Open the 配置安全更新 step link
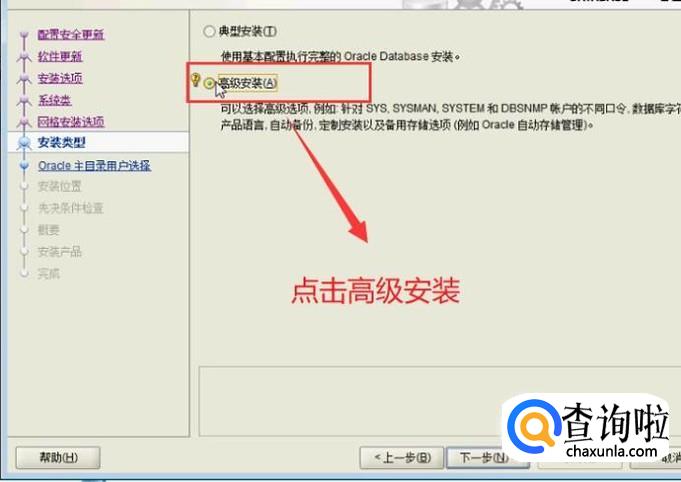 (x=71, y=34)
